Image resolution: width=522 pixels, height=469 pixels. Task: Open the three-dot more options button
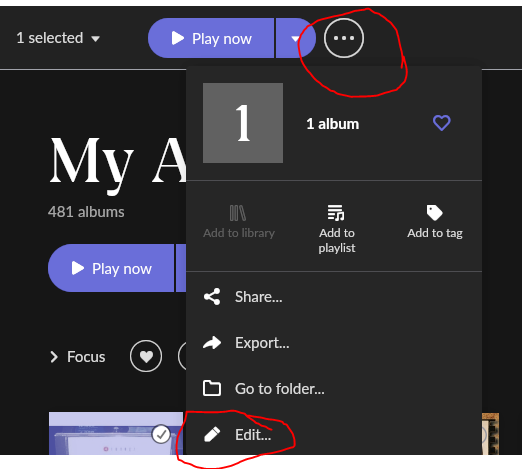tap(344, 38)
